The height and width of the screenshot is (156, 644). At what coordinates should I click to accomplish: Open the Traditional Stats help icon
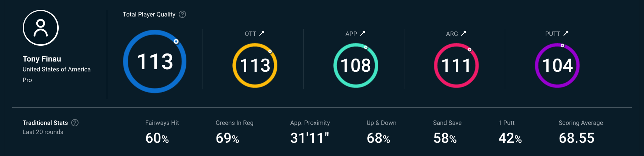coord(75,123)
